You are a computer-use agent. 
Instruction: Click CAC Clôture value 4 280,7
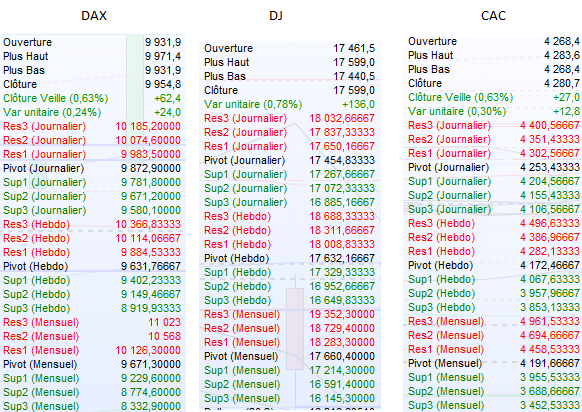click(x=562, y=83)
